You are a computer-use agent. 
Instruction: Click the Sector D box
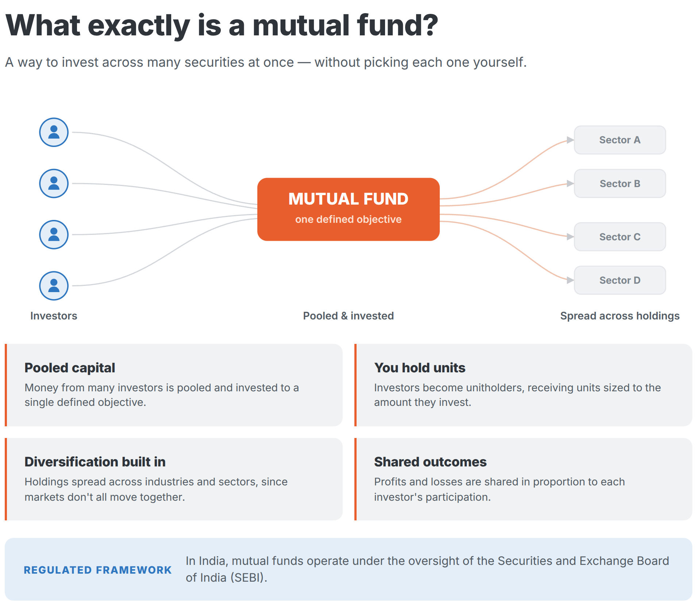coord(620,280)
